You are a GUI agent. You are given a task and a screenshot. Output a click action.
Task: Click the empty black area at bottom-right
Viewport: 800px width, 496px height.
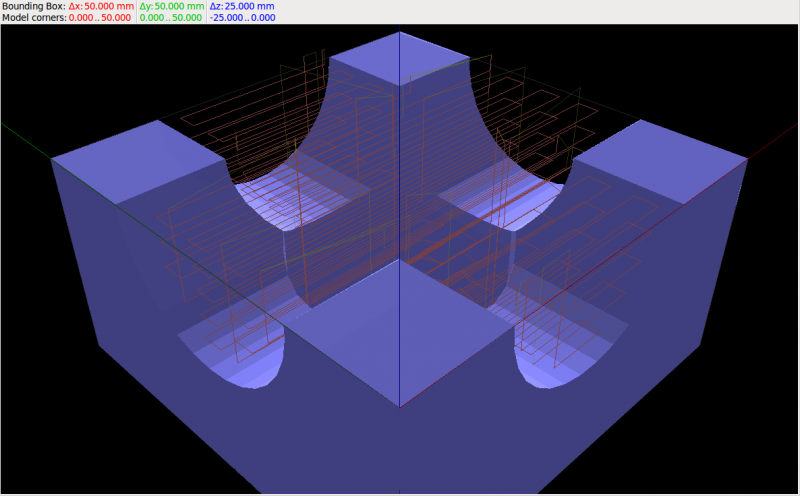coord(770,460)
